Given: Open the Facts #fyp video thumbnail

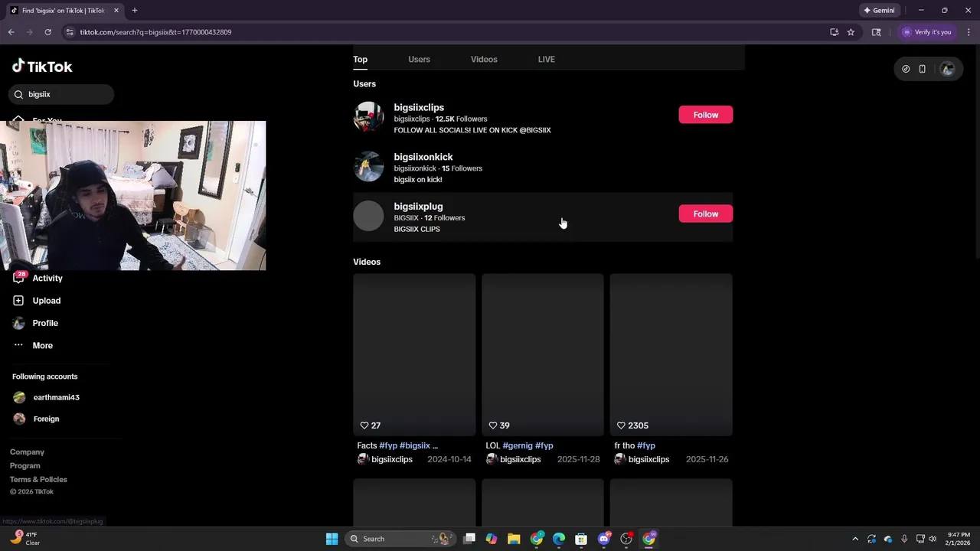Looking at the screenshot, I should coord(414,354).
